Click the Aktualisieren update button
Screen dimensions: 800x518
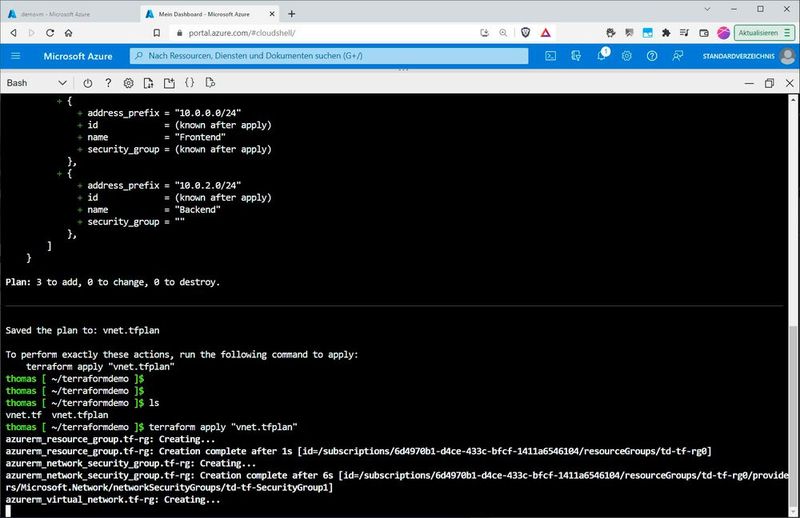click(x=764, y=33)
